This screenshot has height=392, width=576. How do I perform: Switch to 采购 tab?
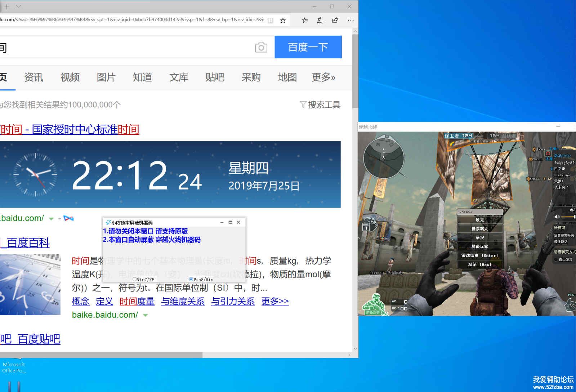click(x=251, y=77)
